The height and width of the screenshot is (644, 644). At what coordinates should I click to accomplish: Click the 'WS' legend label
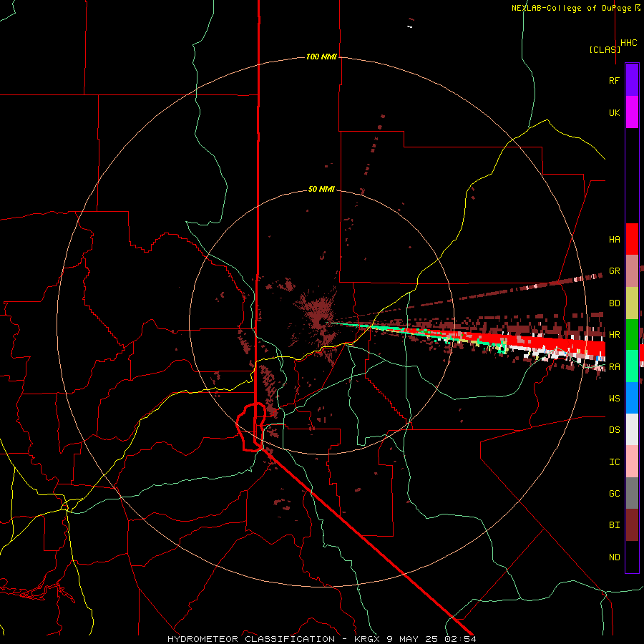[x=614, y=398]
